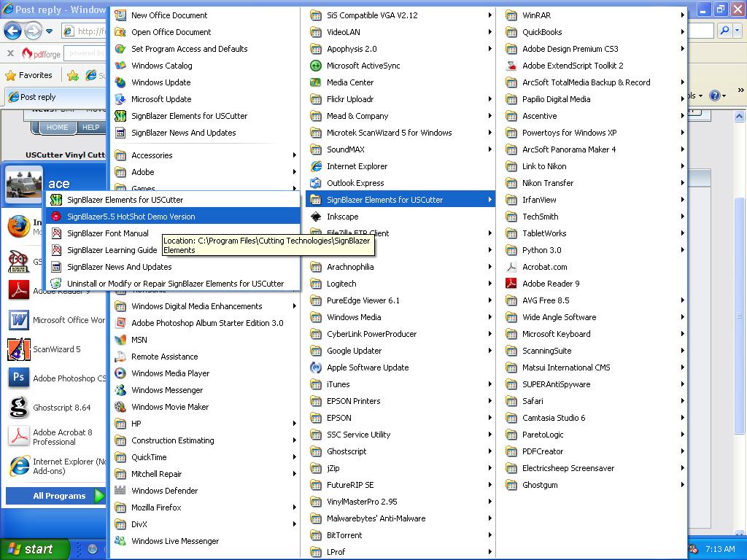Select Uninstall or Modify or Repair SignBlazer entry
This screenshot has width=747, height=560.
[172, 284]
